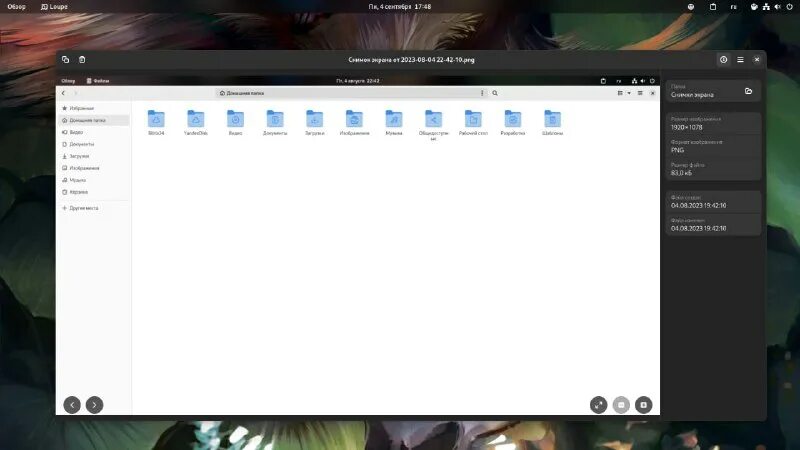
Task: Click the window title Снимок экрана filename
Action: click(x=411, y=60)
